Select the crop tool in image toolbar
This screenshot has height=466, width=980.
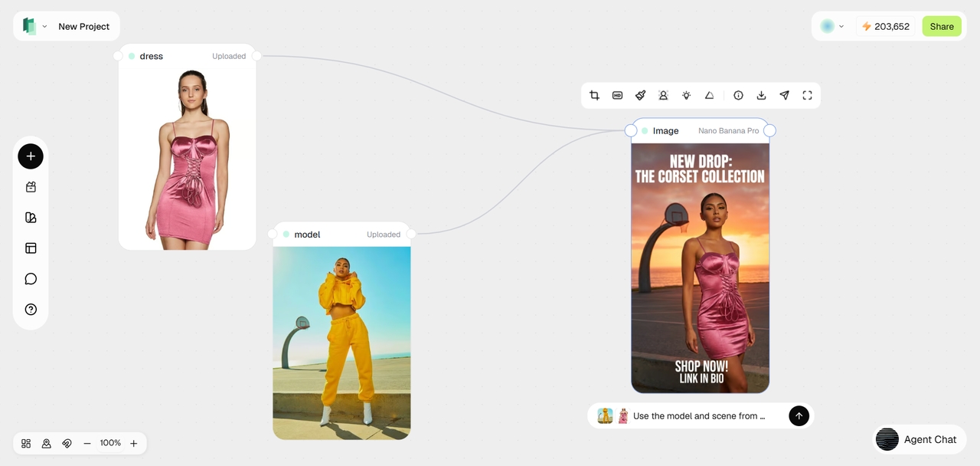594,96
